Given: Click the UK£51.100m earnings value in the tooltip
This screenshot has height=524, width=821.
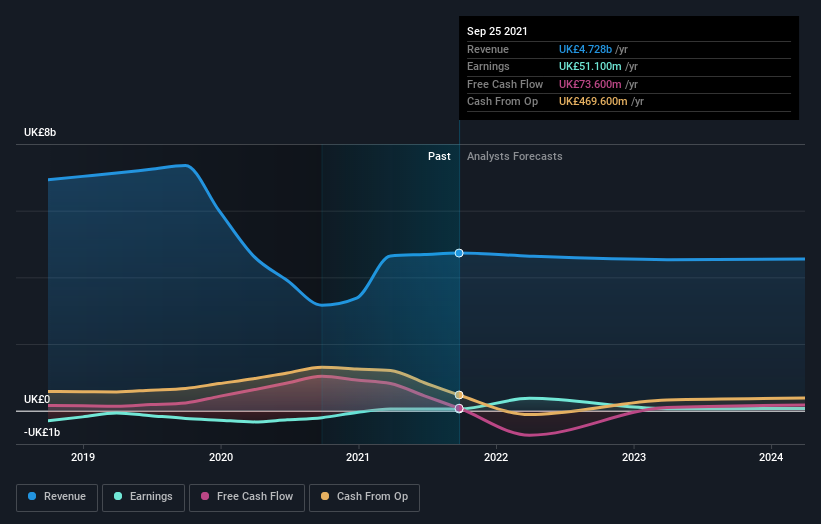Looking at the screenshot, I should point(590,66).
